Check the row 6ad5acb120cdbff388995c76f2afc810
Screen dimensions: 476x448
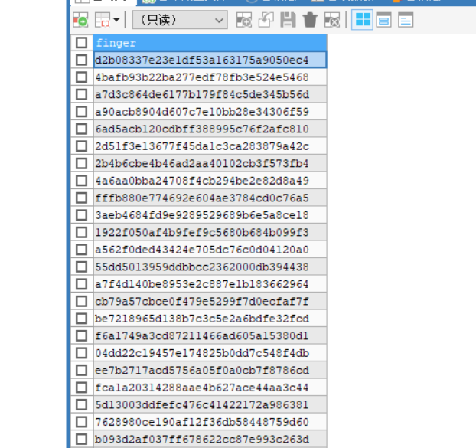(x=81, y=129)
